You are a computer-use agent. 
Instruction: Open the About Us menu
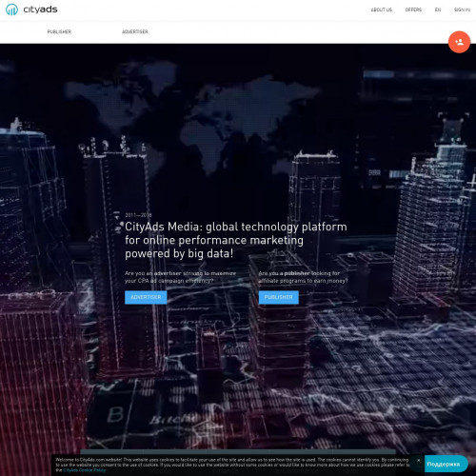[x=381, y=10]
